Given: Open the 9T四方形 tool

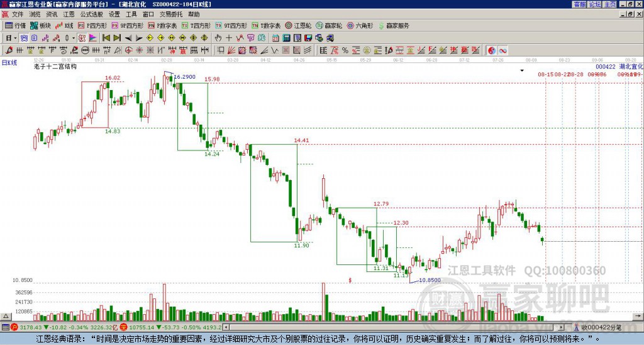Looking at the screenshot, I should tap(231, 25).
